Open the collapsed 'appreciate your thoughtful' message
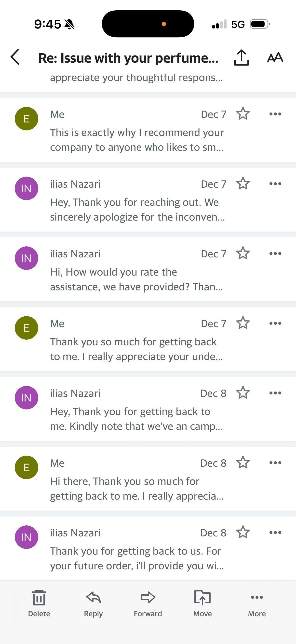This screenshot has width=296, height=644. (136, 78)
